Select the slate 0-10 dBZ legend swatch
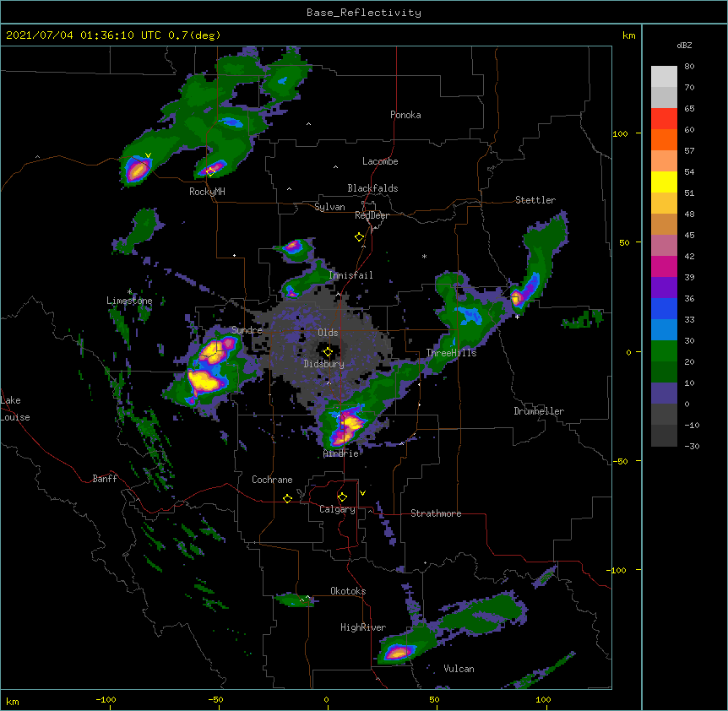 664,393
